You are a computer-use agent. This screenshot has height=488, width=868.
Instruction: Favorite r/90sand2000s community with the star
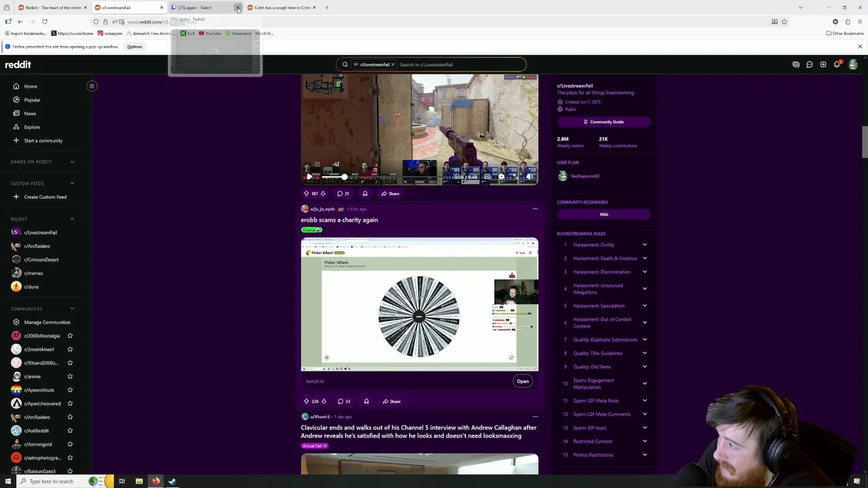click(x=70, y=363)
